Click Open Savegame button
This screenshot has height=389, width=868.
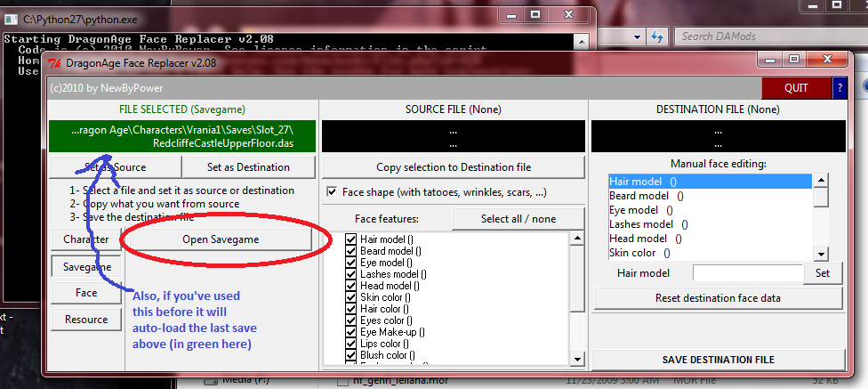pyautogui.click(x=221, y=239)
